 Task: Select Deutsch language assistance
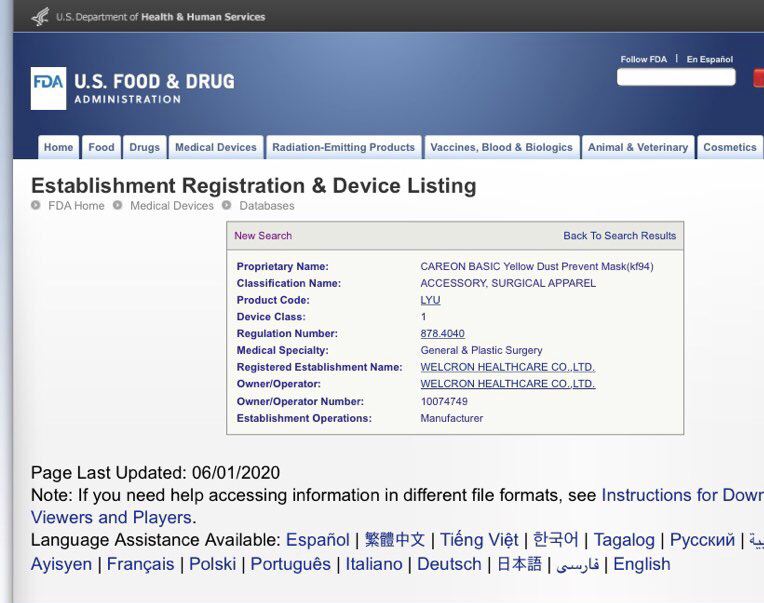point(449,564)
